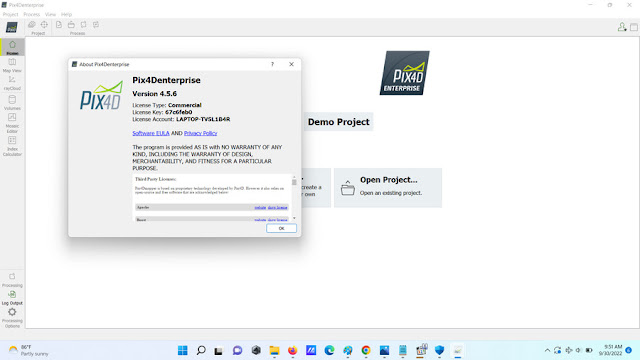This screenshot has width=640, height=360.
Task: Click the third Process toolbar icon
Action: click(83, 25)
